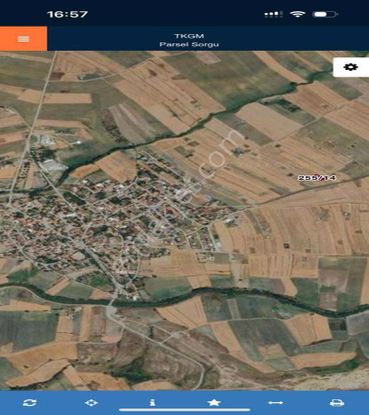Tap the Wi-Fi status icon

(297, 14)
